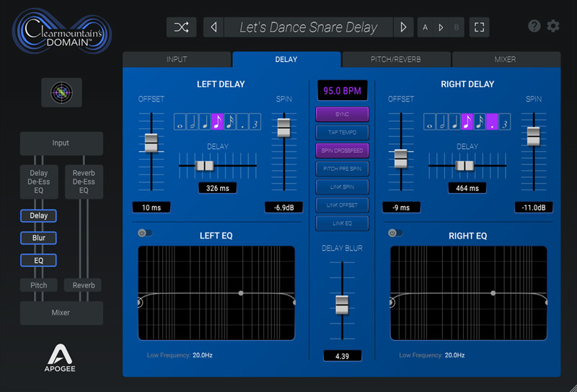Switch to the Mixer tab
577x392 pixels.
(505, 59)
